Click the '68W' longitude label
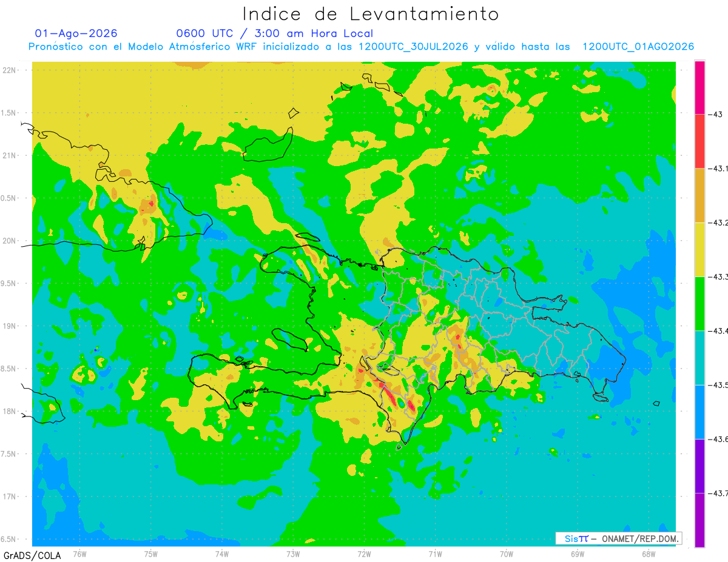Screen dimensions: 728x562 648,554
